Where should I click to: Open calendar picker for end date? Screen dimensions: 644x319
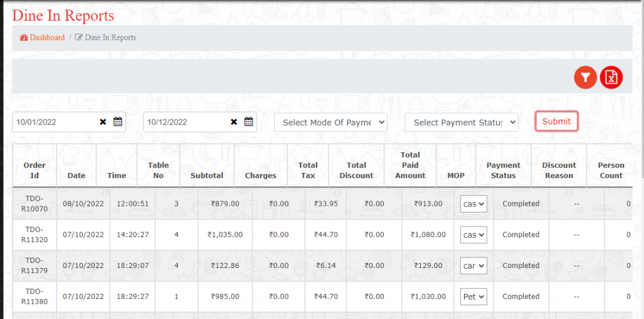[x=248, y=122]
